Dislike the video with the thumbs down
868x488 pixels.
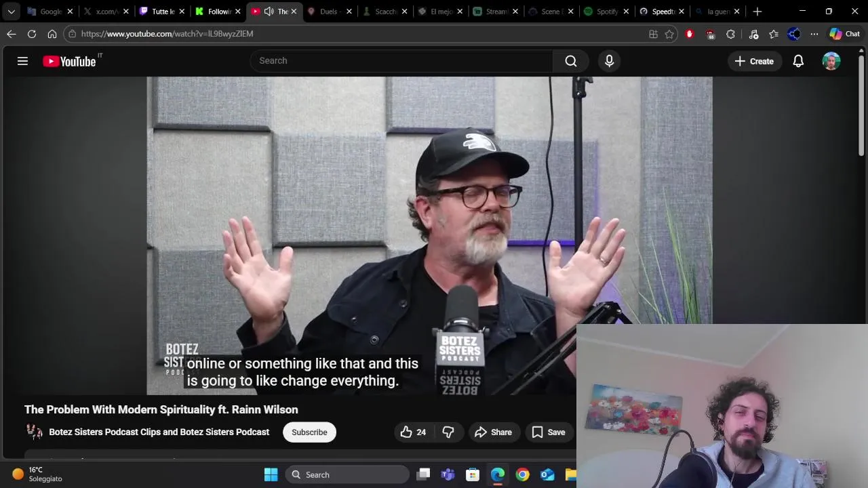pyautogui.click(x=448, y=432)
